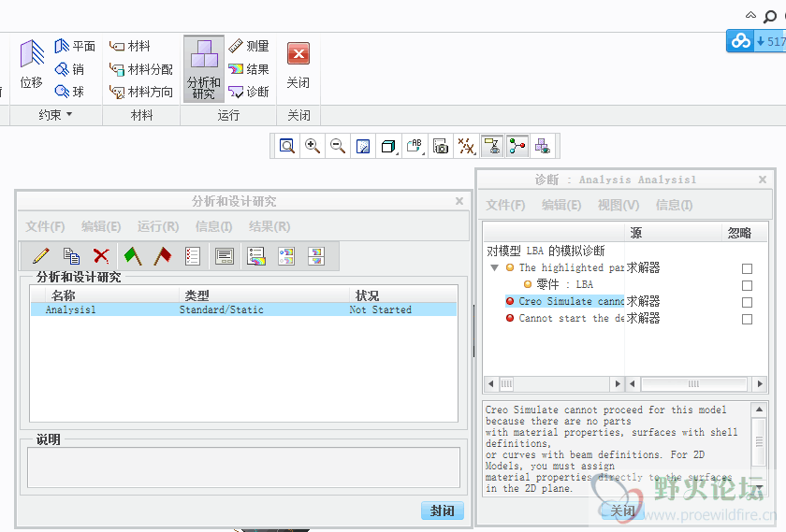Tick the ignore checkbox for 'Creo Simulate cannc' row
The width and height of the screenshot is (786, 532).
click(747, 302)
